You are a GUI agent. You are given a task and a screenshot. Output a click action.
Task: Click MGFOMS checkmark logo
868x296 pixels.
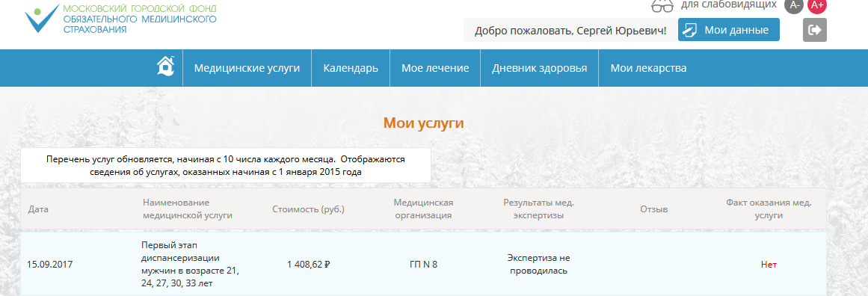(x=42, y=18)
